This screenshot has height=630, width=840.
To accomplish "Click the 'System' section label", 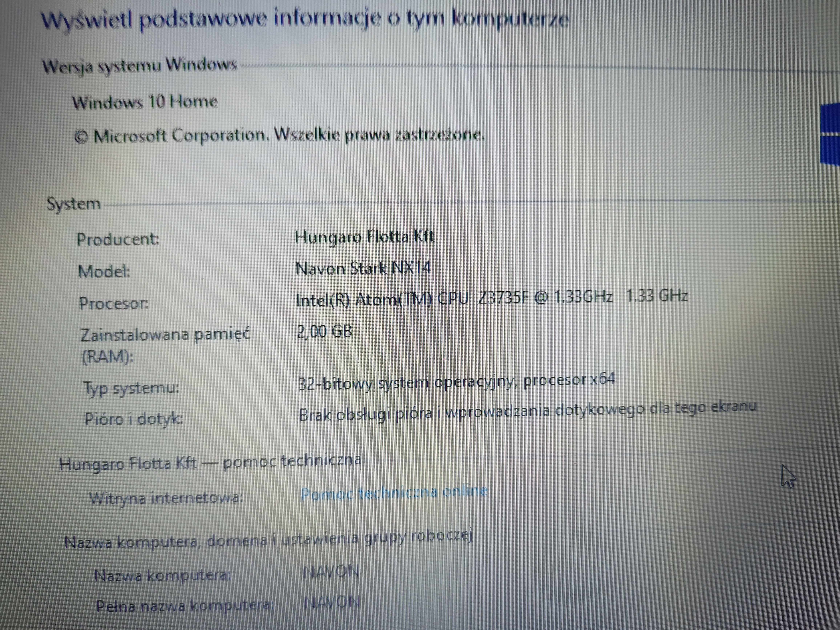I will point(74,204).
